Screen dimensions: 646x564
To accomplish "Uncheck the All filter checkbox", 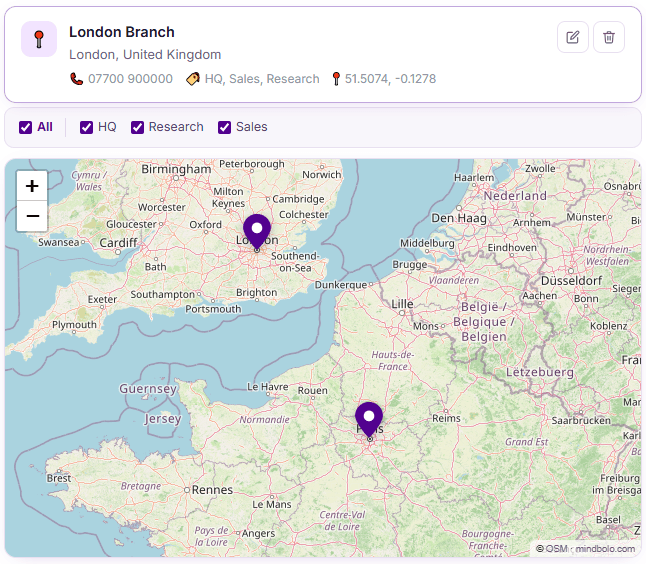I will pos(26,127).
